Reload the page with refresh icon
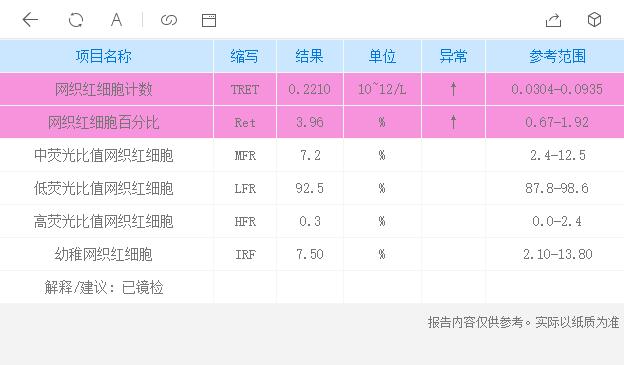The height and width of the screenshot is (365, 624). [76, 20]
